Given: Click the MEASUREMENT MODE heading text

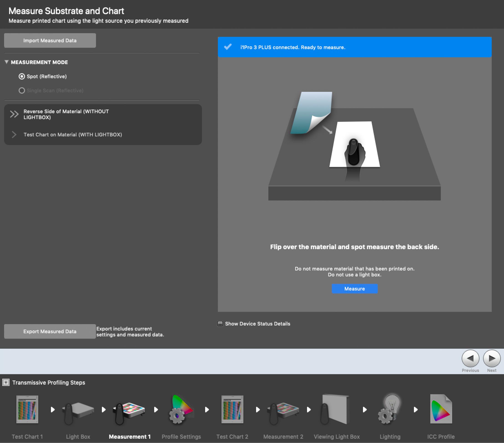Looking at the screenshot, I should [39, 62].
